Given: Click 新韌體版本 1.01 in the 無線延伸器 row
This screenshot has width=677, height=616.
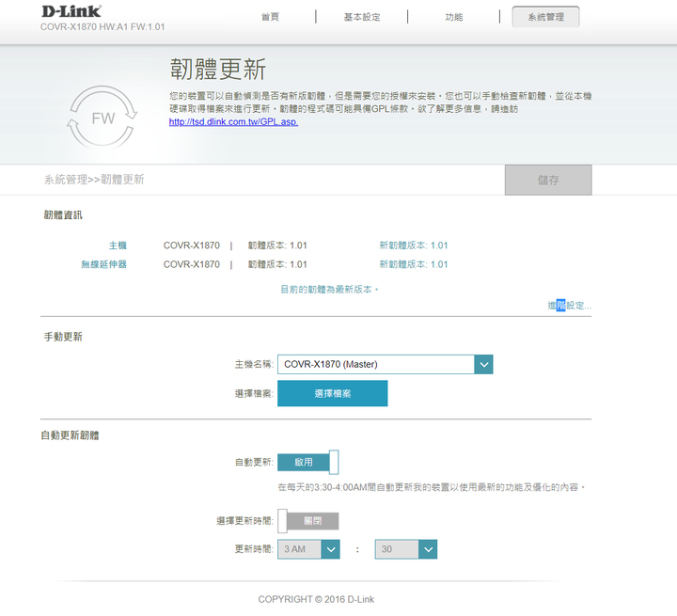Looking at the screenshot, I should (414, 264).
